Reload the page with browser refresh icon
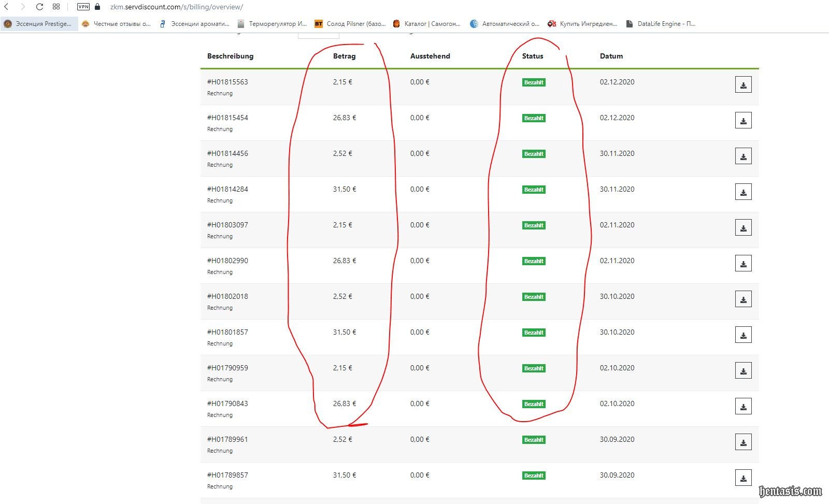The height and width of the screenshot is (504, 829). [x=39, y=7]
